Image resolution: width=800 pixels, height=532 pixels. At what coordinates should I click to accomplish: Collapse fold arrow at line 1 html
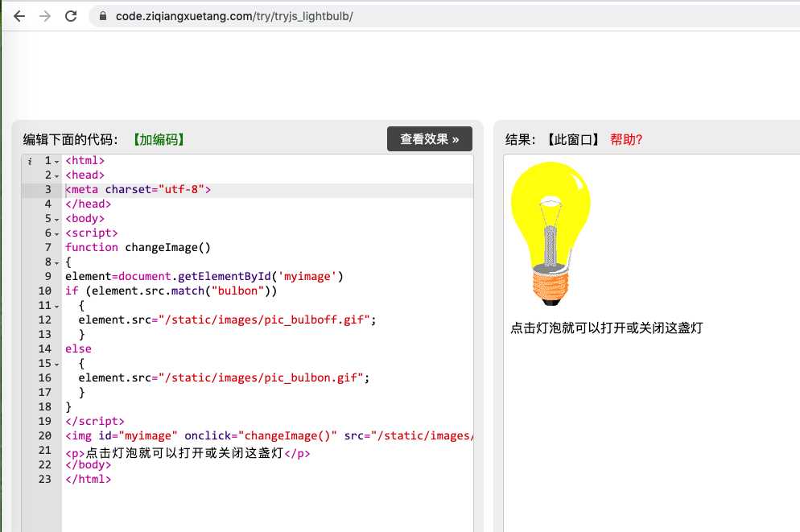tap(56, 162)
